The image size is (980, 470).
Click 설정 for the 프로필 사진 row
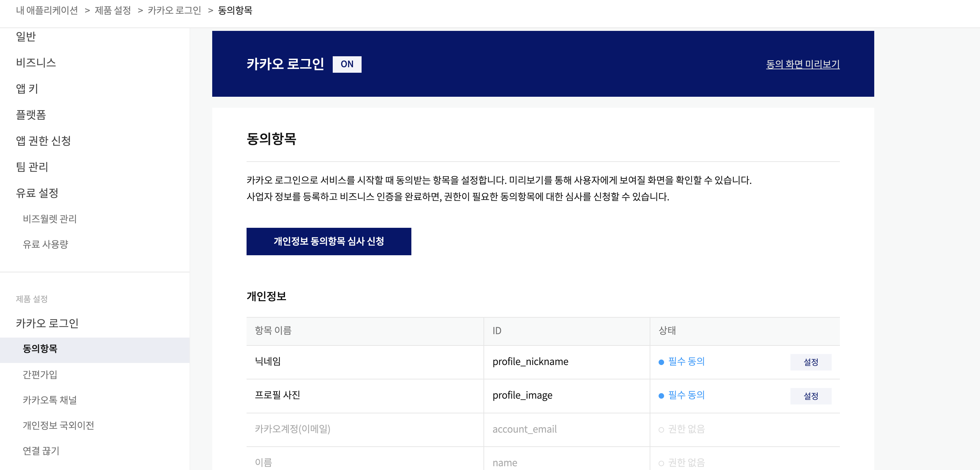pyautogui.click(x=811, y=396)
